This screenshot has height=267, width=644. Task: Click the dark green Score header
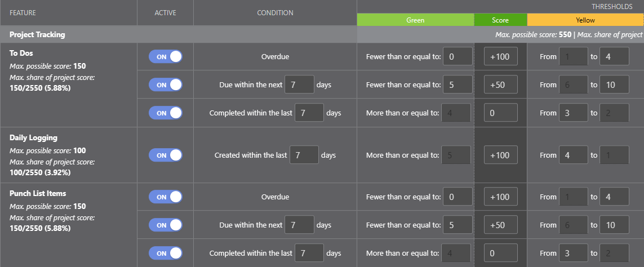(500, 20)
